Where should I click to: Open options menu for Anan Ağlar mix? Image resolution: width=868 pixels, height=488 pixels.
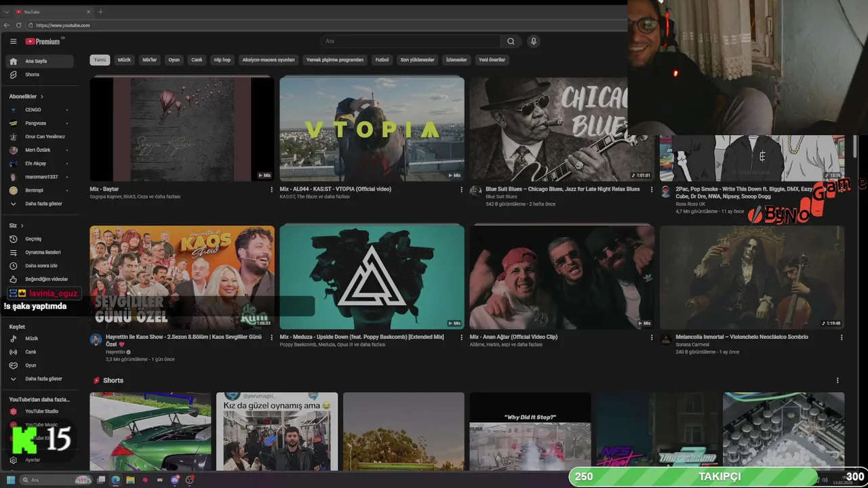coord(652,338)
